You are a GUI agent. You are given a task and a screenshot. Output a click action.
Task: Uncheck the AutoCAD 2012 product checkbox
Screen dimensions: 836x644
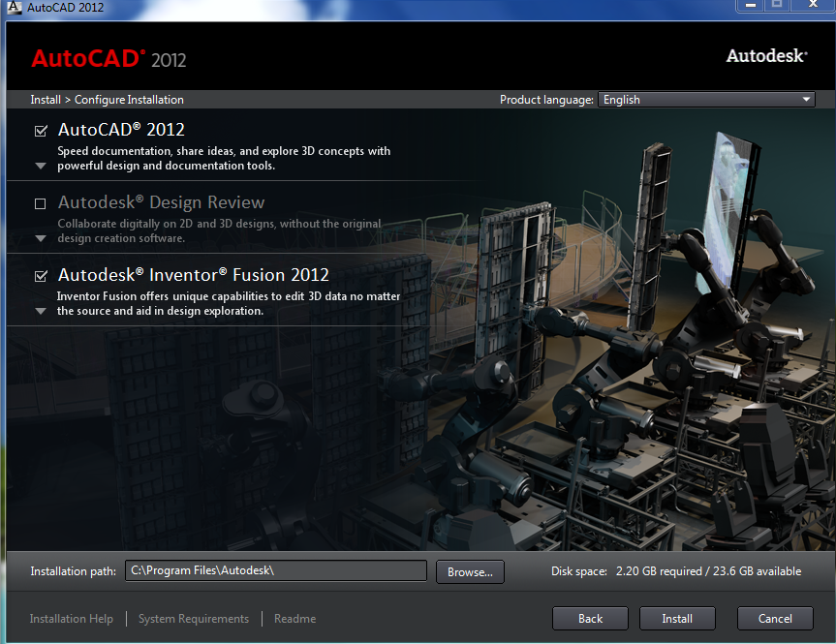pos(41,131)
